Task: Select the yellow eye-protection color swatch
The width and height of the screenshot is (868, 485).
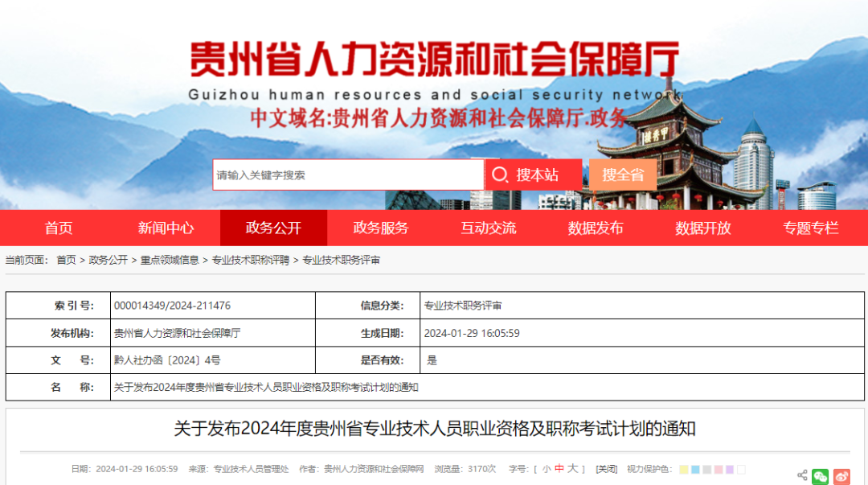Action: (683, 470)
